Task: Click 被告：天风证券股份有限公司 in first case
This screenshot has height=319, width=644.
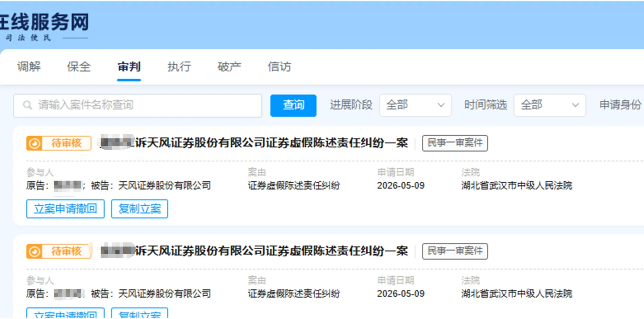Action: (x=151, y=185)
